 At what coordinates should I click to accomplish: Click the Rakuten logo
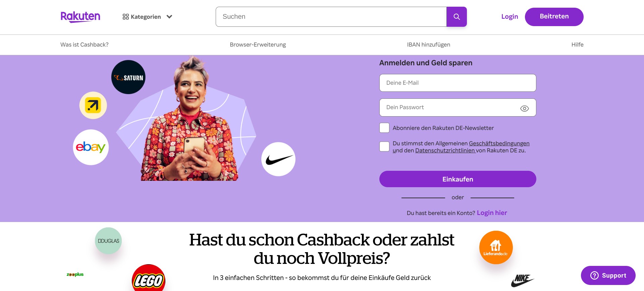pos(80,17)
